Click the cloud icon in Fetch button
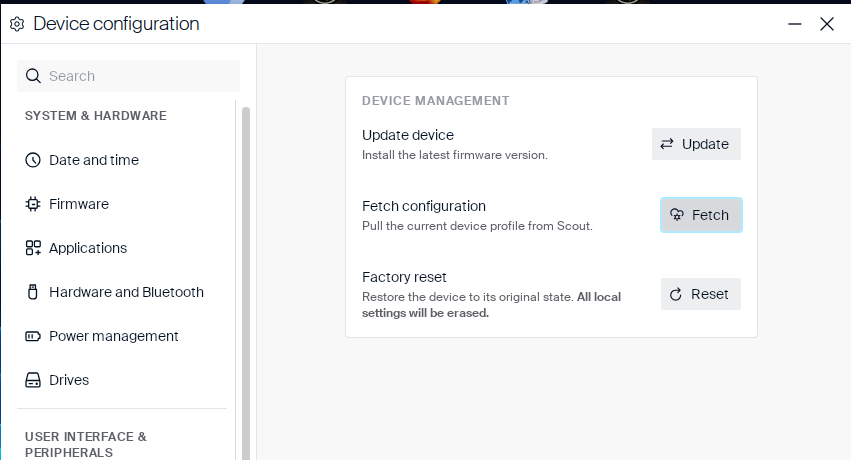This screenshot has width=851, height=460. [x=677, y=215]
